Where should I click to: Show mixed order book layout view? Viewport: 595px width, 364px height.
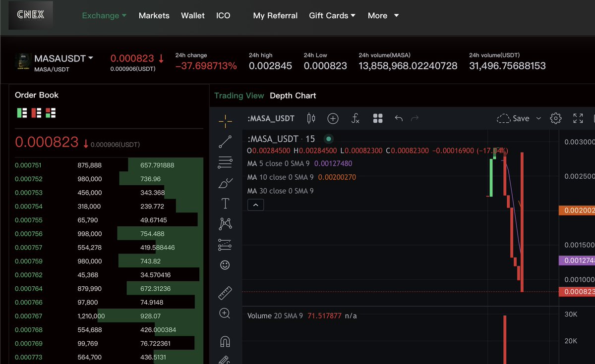point(51,113)
